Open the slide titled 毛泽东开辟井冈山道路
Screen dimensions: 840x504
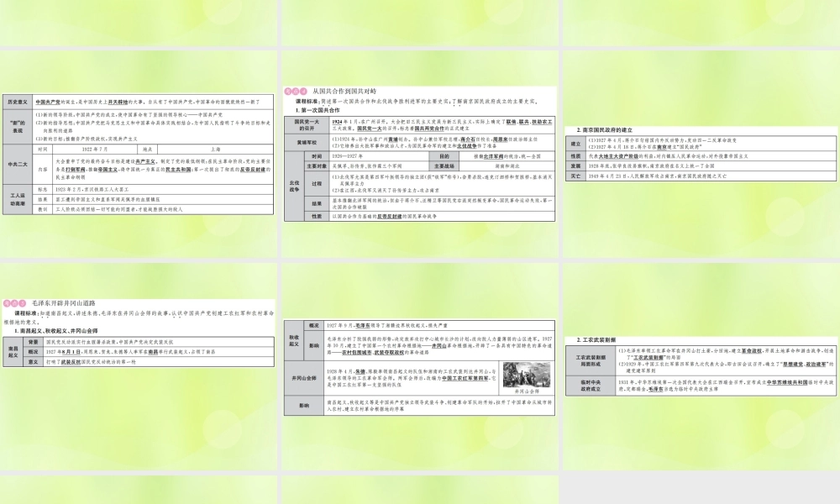pyautogui.click(x=139, y=366)
